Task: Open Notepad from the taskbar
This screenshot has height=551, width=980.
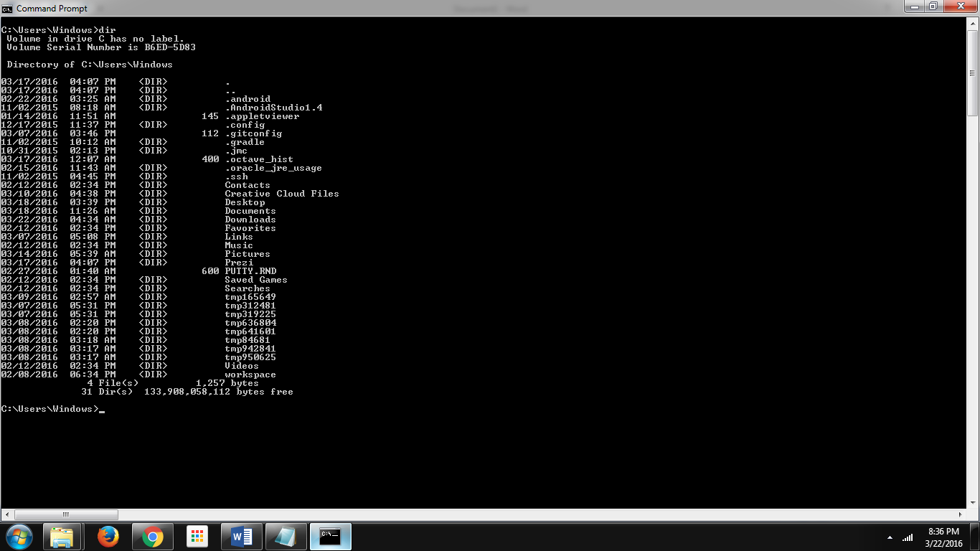Action: pos(286,536)
